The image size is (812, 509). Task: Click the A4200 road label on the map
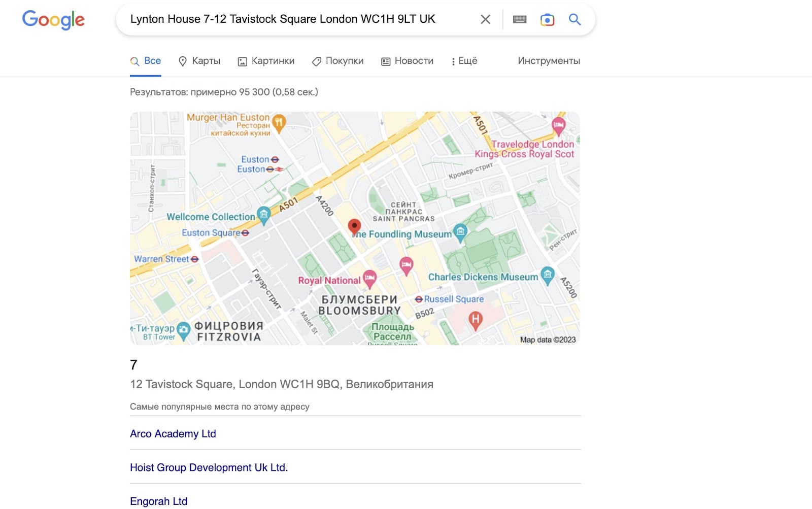325,206
